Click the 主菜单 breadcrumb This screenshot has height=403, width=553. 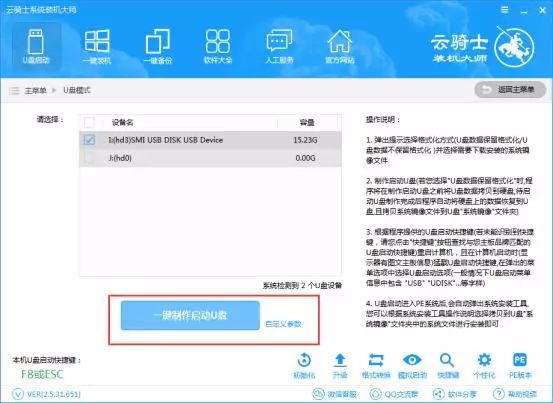click(35, 91)
